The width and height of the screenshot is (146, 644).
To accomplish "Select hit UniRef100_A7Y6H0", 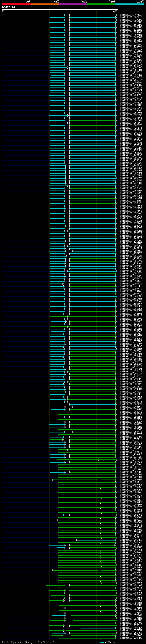I will pyautogui.click(x=131, y=620).
